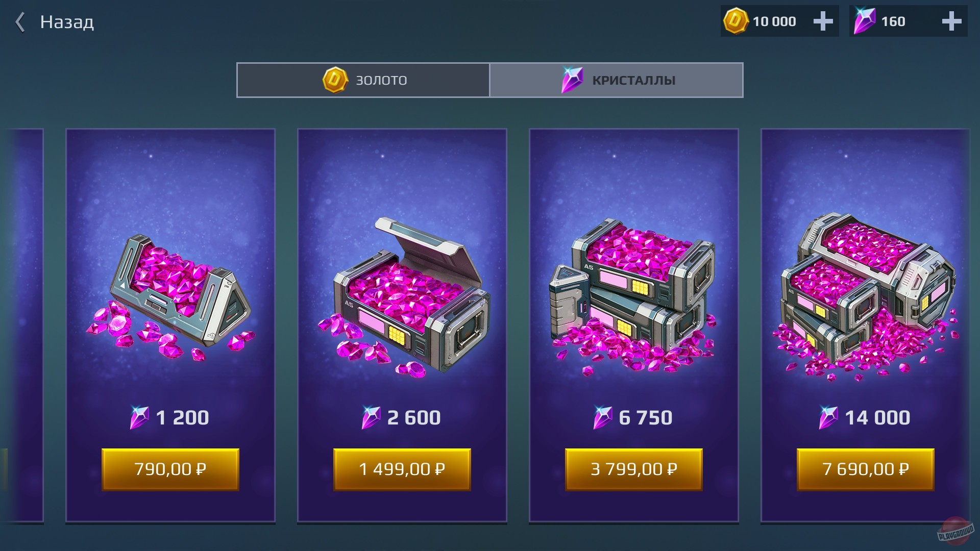Viewport: 980px width, 551px height.
Task: Click the gold coin balance icon
Action: pos(736,21)
